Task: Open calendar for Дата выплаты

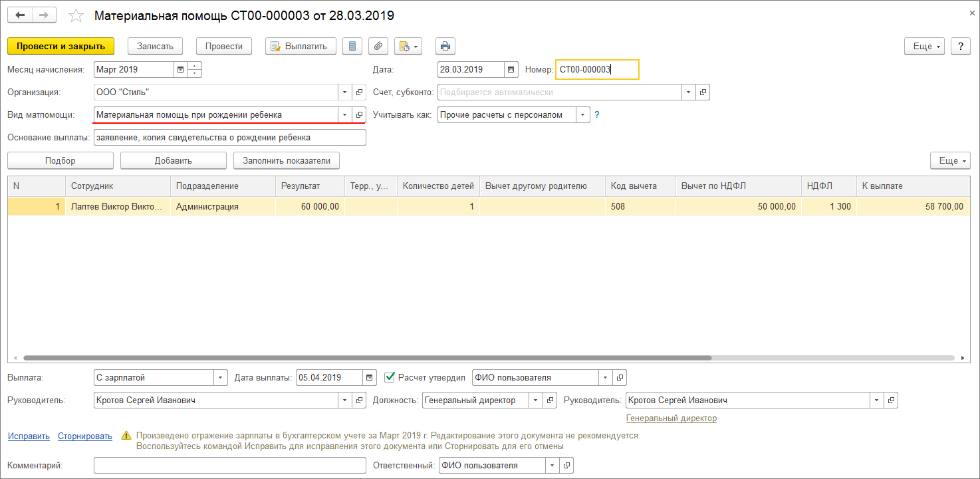Action: click(x=370, y=377)
